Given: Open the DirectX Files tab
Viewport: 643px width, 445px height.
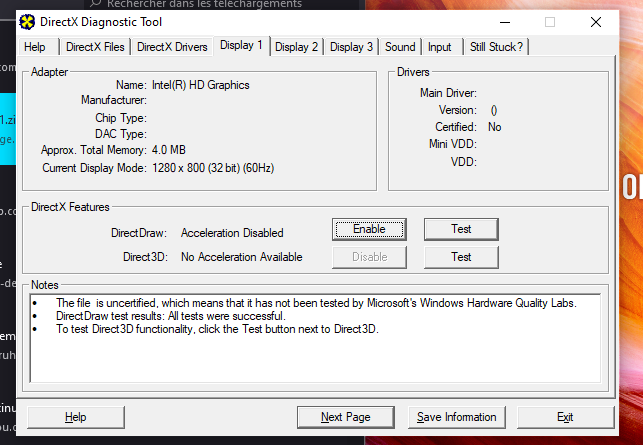Looking at the screenshot, I should (95, 47).
